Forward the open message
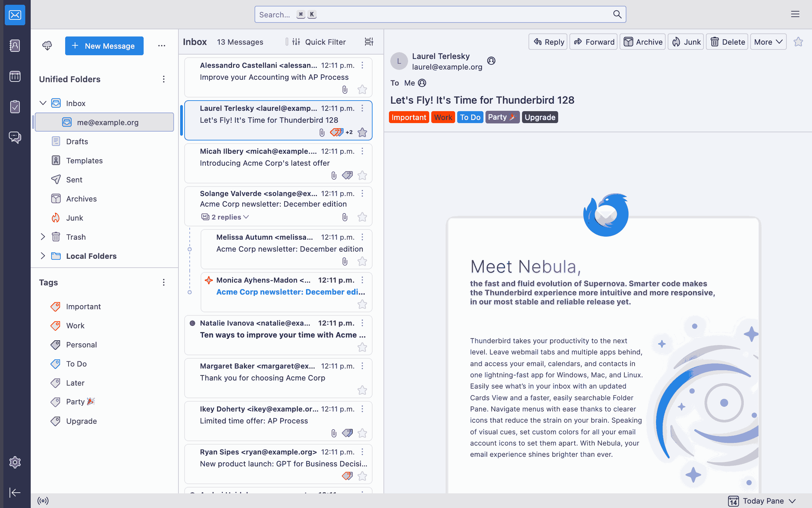Viewport: 812px width, 508px height. [594, 42]
